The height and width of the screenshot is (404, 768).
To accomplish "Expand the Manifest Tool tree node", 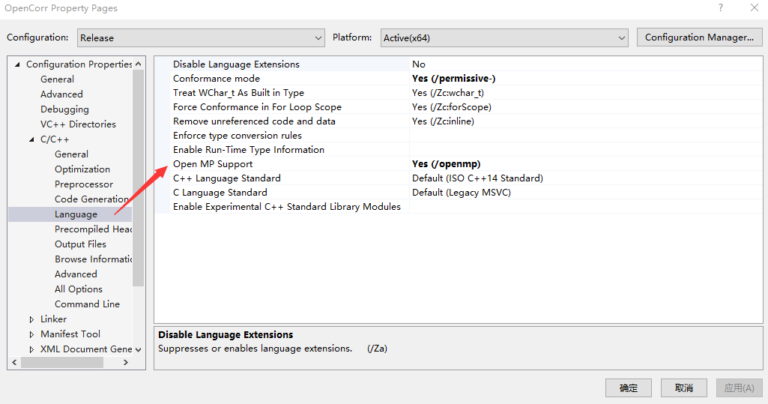I will pyautogui.click(x=31, y=334).
